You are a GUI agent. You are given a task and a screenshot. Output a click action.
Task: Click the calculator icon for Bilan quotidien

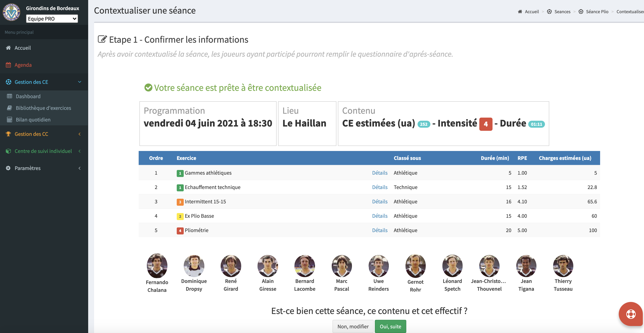tap(10, 120)
